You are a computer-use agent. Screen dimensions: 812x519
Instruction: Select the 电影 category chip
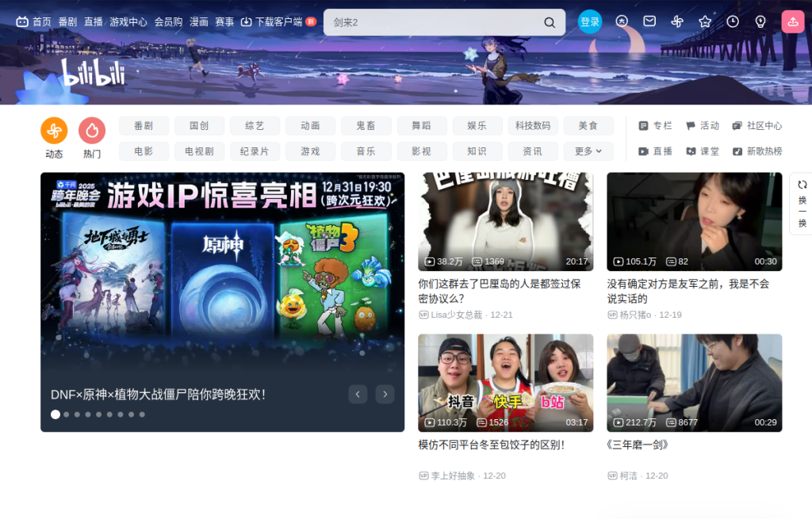(x=144, y=151)
